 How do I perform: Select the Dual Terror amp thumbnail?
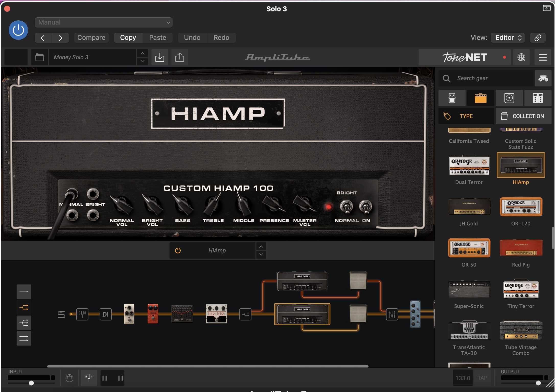[469, 166]
